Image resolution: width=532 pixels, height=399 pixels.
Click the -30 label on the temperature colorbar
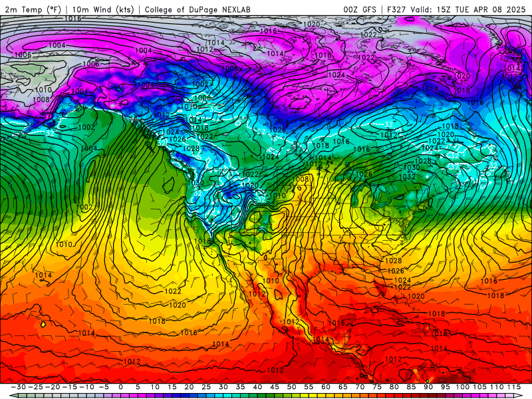coord(19,387)
